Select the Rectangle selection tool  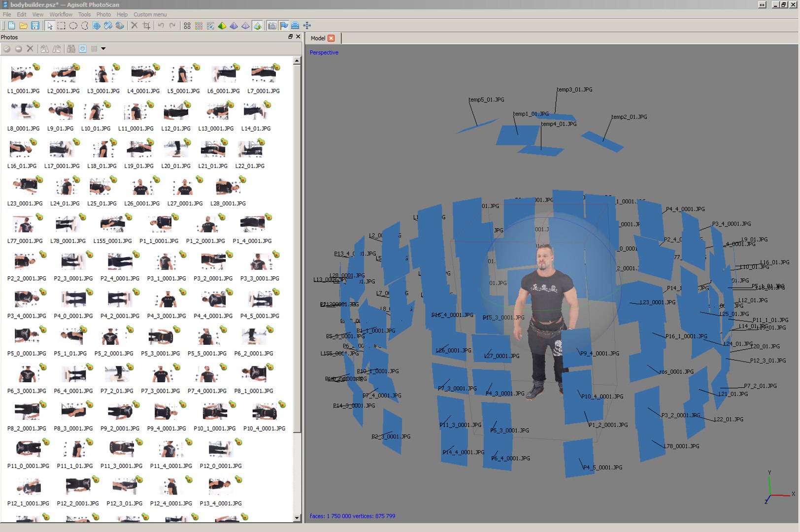coord(62,26)
